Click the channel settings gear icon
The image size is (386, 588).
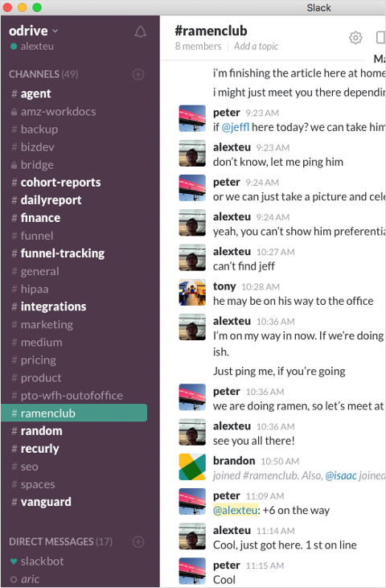355,38
